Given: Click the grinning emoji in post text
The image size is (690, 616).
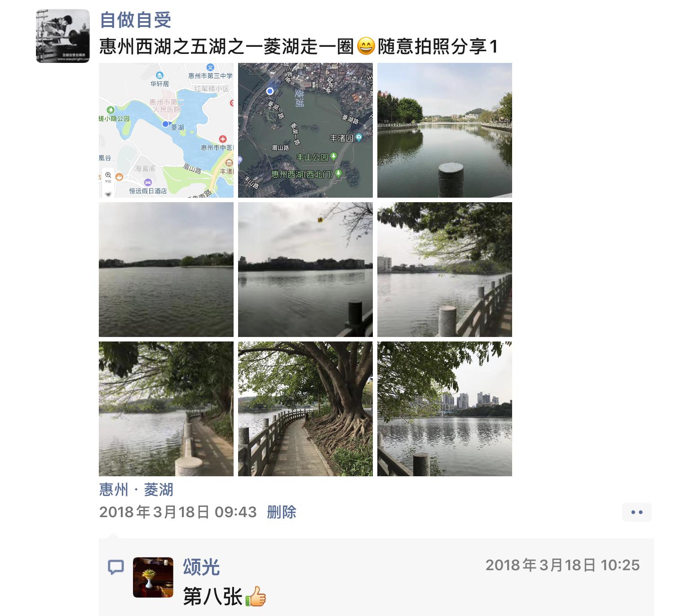Looking at the screenshot, I should tap(366, 46).
